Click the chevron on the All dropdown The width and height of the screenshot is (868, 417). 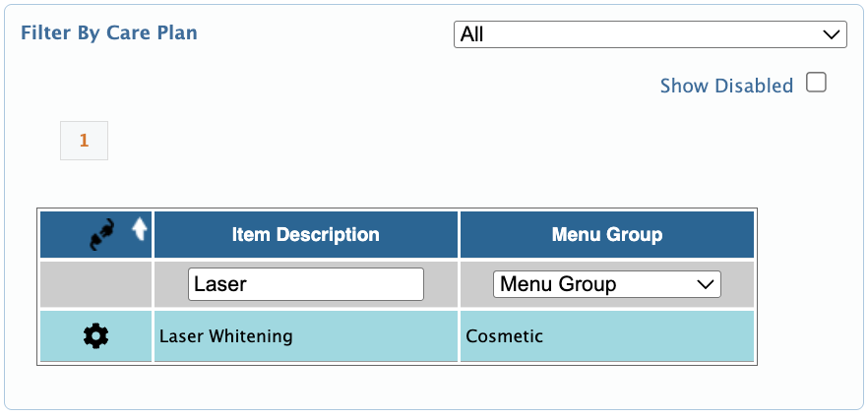click(831, 34)
